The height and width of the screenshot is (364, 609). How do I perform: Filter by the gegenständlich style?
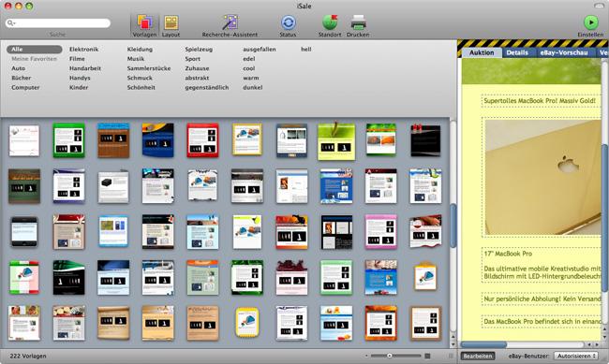point(207,88)
